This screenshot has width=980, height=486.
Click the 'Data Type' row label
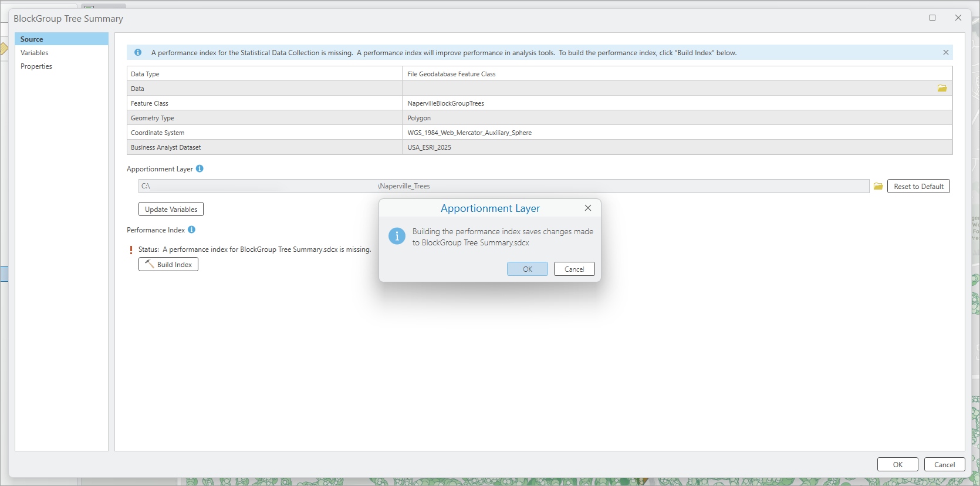(145, 74)
